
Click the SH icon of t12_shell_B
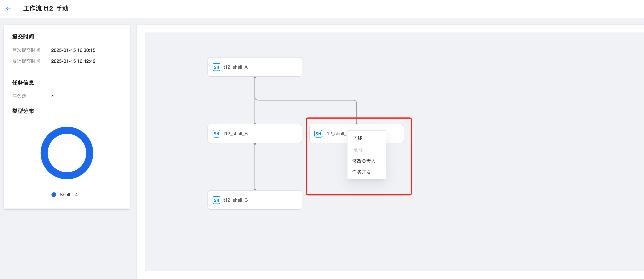click(216, 134)
